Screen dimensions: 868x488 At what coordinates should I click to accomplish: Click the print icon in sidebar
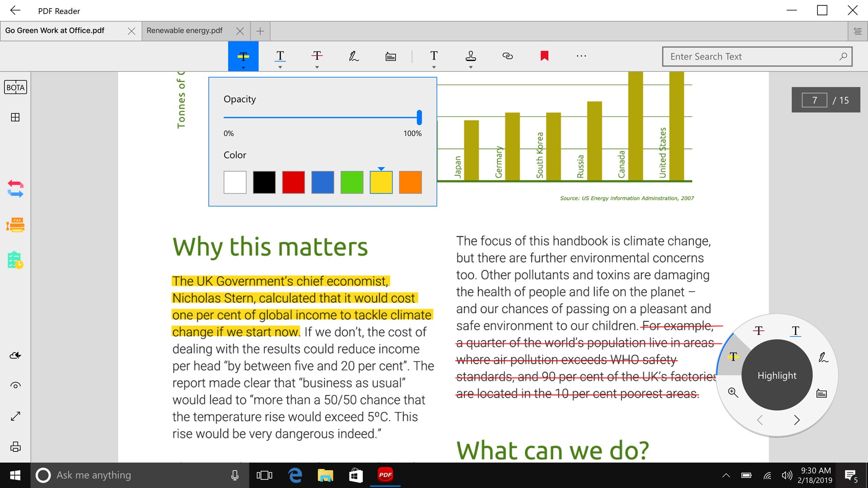[15, 446]
